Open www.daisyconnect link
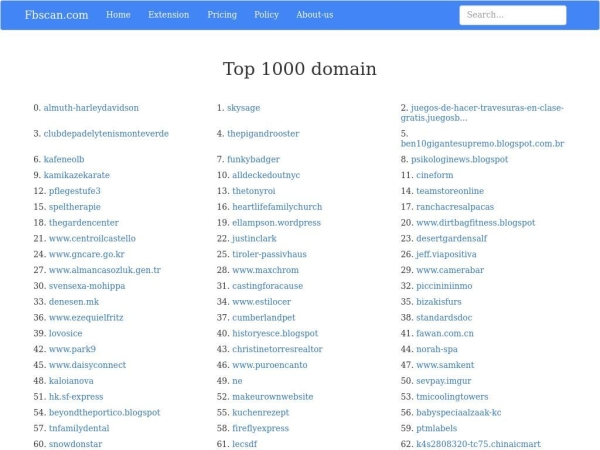The height and width of the screenshot is (450, 600). coord(87,365)
